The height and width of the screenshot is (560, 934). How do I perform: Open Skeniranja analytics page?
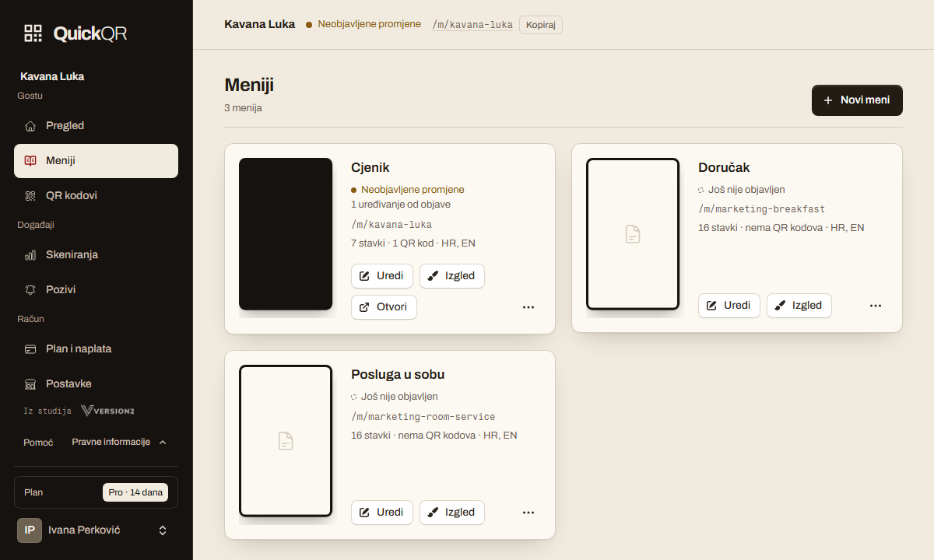pyautogui.click(x=96, y=254)
